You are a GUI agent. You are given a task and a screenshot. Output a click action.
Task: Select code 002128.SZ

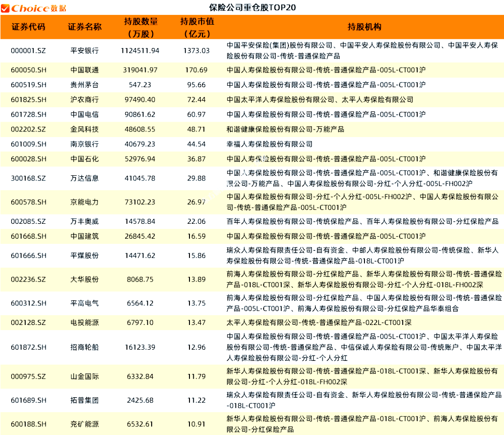pyautogui.click(x=28, y=322)
